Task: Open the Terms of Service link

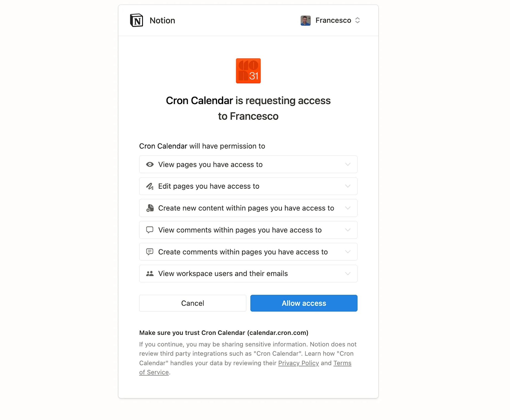Action: (342, 363)
